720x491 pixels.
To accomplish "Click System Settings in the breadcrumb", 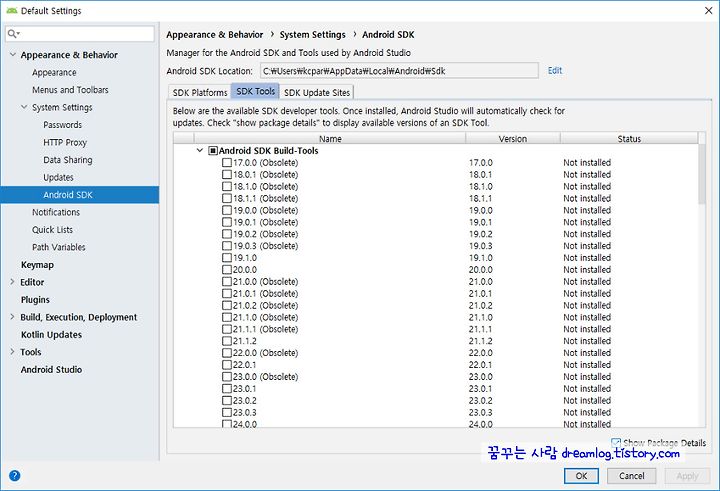I will 312,34.
